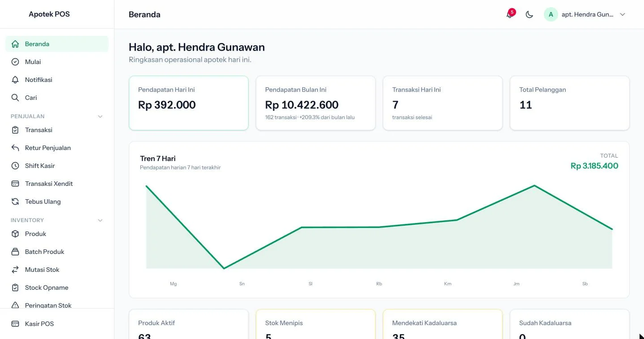Go to Transaksi page

tap(57, 130)
